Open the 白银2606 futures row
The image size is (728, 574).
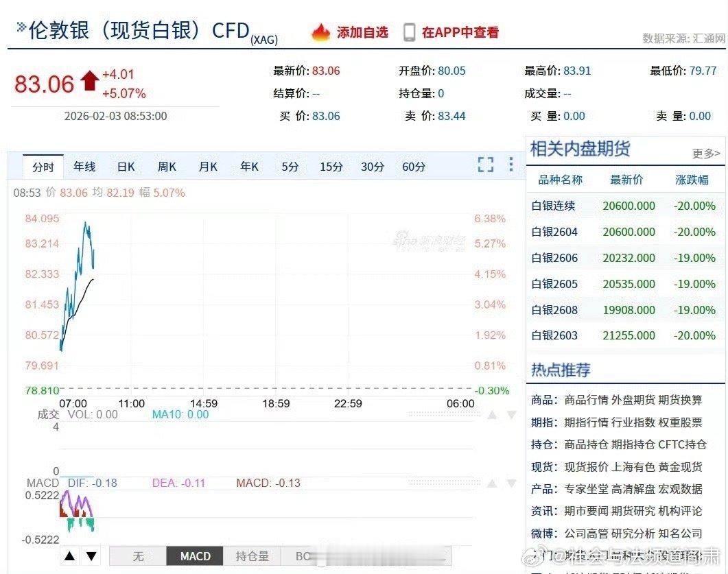[625, 258]
